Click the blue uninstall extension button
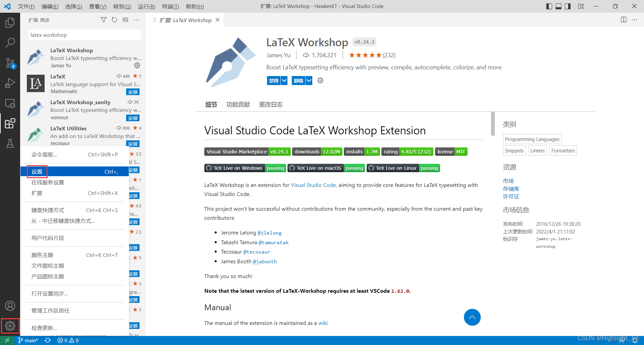Screen dimensions: 644x345 tap(299, 80)
